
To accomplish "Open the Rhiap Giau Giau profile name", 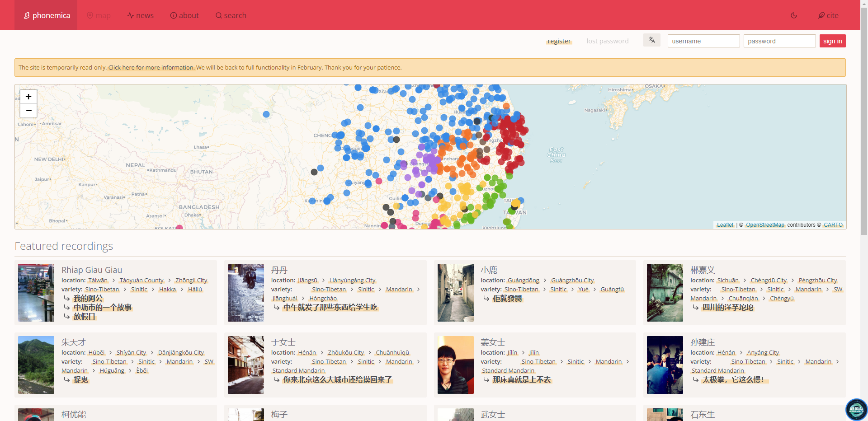I will coord(92,270).
